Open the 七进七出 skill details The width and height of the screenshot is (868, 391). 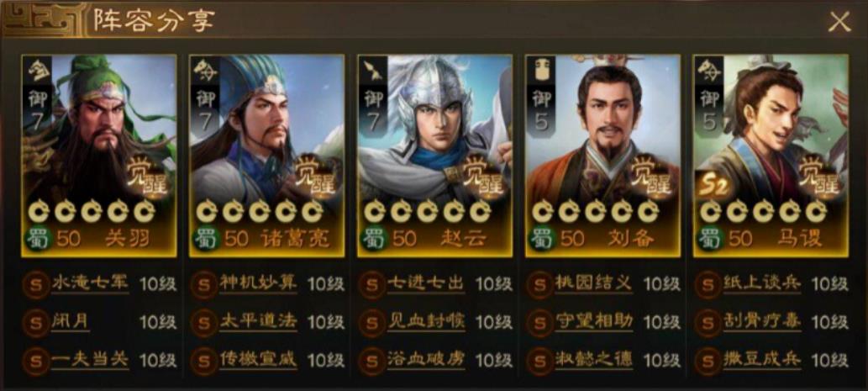(426, 283)
